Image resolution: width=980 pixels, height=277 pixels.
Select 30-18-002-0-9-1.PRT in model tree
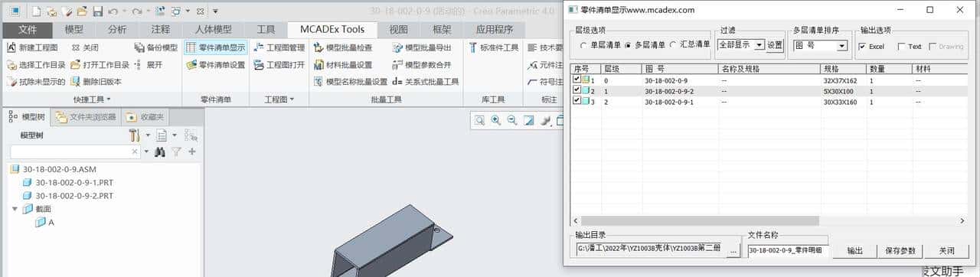tap(67, 182)
